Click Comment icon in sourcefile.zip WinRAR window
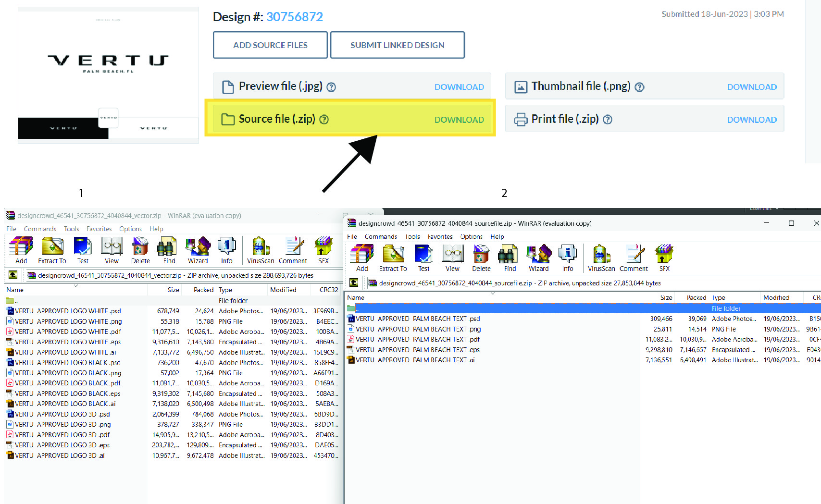The width and height of the screenshot is (821, 504). (634, 258)
